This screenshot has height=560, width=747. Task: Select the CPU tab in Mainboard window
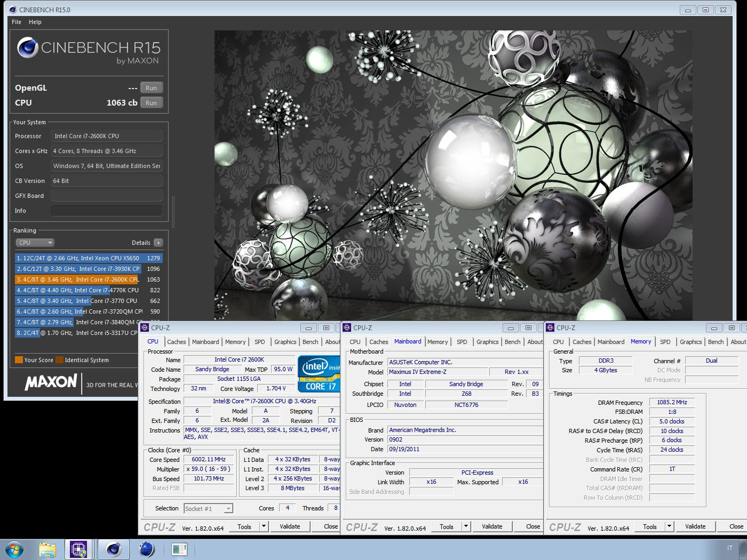pos(355,342)
